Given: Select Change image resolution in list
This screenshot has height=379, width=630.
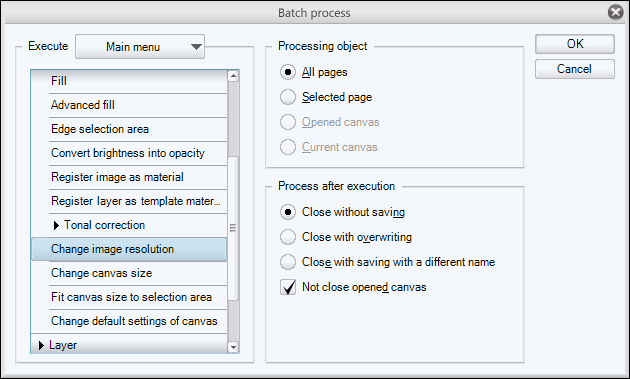Looking at the screenshot, I should pos(129,249).
